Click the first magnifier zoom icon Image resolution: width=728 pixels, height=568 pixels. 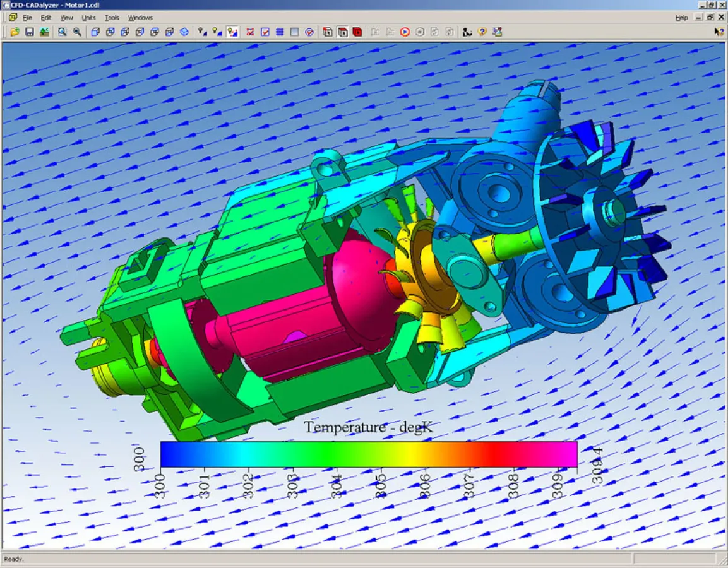(x=63, y=32)
